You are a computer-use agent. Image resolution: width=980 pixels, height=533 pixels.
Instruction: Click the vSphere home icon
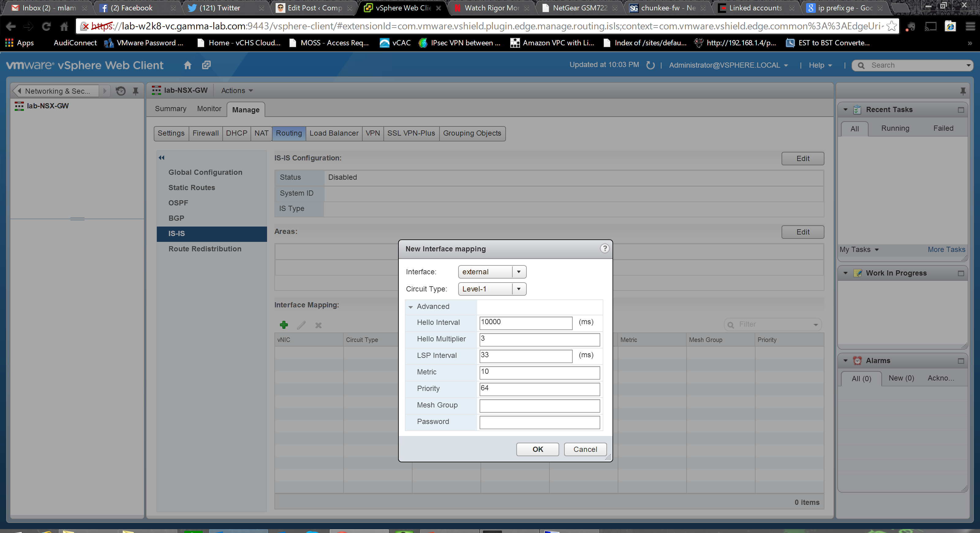[x=187, y=65]
